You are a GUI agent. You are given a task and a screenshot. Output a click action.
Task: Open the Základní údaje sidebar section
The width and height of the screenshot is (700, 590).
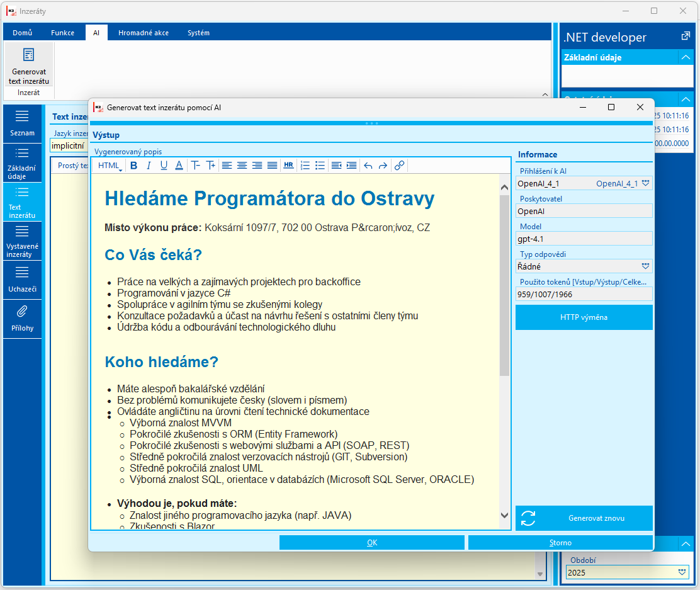click(x=22, y=163)
